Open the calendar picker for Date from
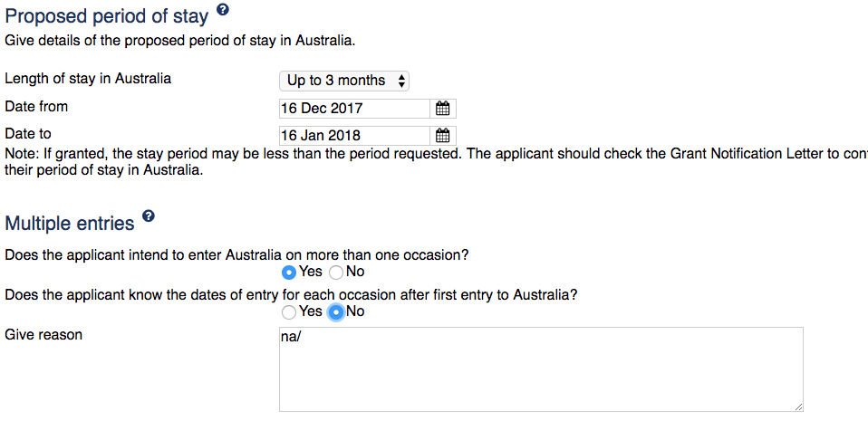The image size is (868, 431). click(442, 109)
